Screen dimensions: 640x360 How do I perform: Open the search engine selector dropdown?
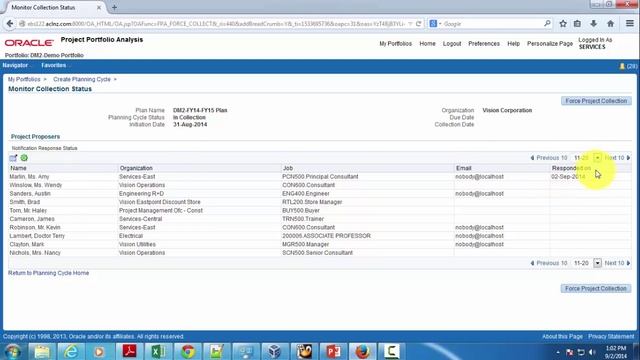[x=435, y=24]
